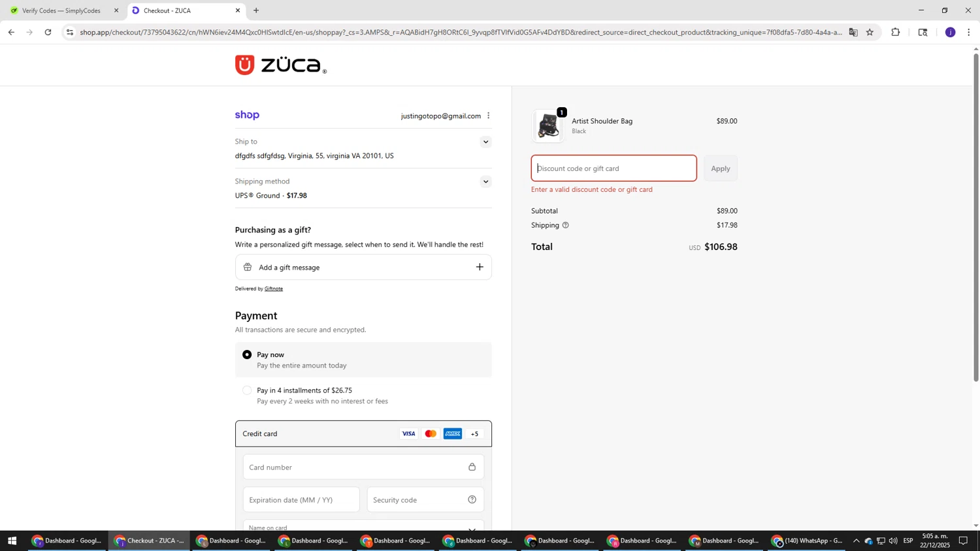Viewport: 980px width, 551px height.
Task: Click the Artist Shoulder Bag thumbnail
Action: (548, 126)
